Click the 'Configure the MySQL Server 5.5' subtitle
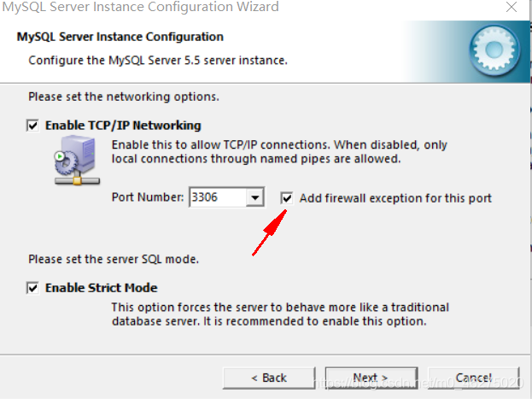This screenshot has height=399, width=532. pyautogui.click(x=158, y=61)
